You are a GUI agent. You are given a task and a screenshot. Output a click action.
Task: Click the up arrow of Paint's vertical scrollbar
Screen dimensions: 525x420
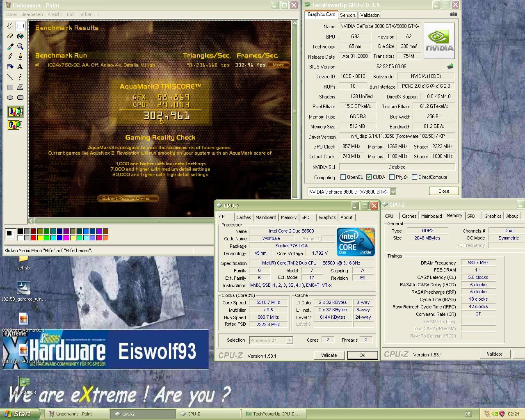click(x=294, y=24)
